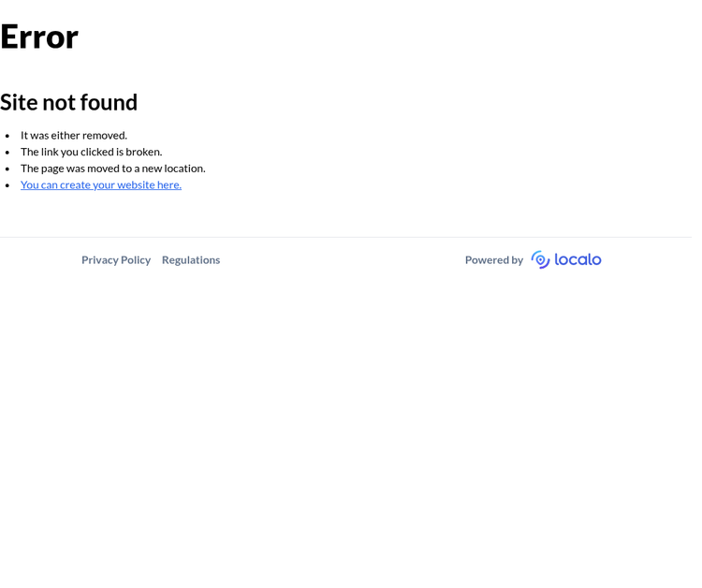Click the bullet beside 'The page was moved' item
The width and height of the screenshot is (702, 588).
click(7, 169)
